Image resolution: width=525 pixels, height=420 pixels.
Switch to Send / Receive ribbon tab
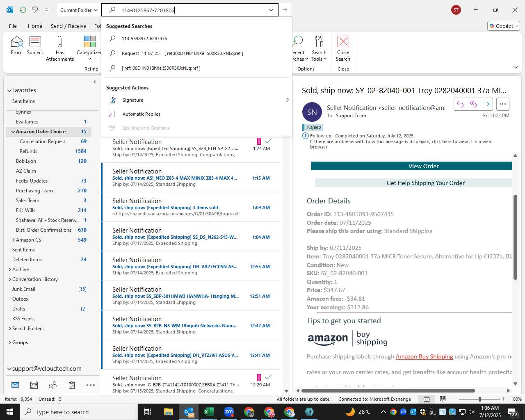coord(68,26)
